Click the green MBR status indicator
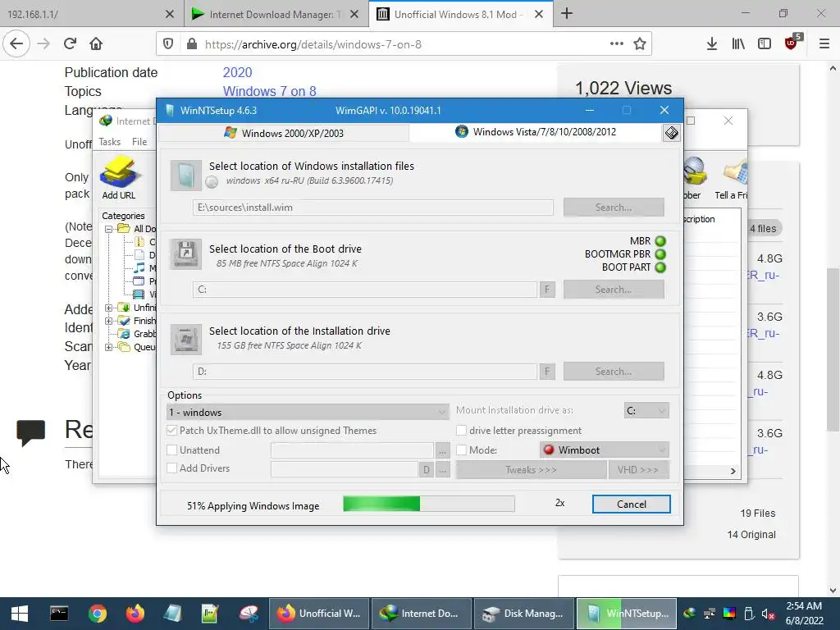Viewport: 840px width, 630px height. point(660,241)
